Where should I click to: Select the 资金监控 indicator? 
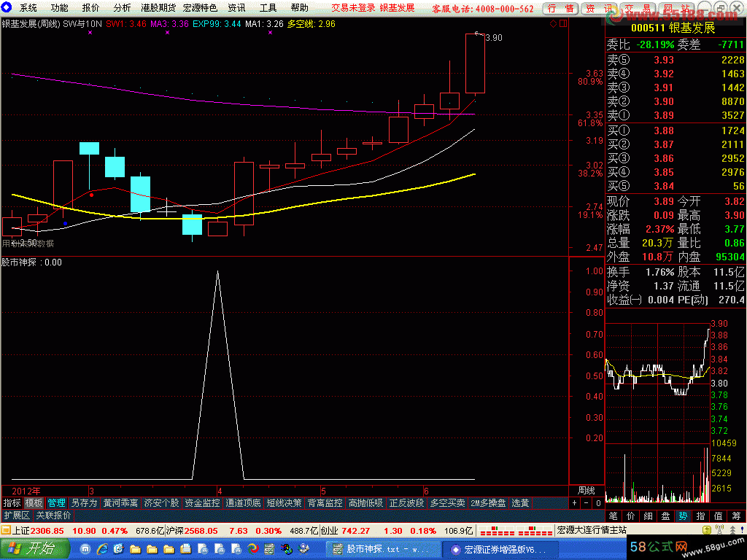(x=202, y=503)
